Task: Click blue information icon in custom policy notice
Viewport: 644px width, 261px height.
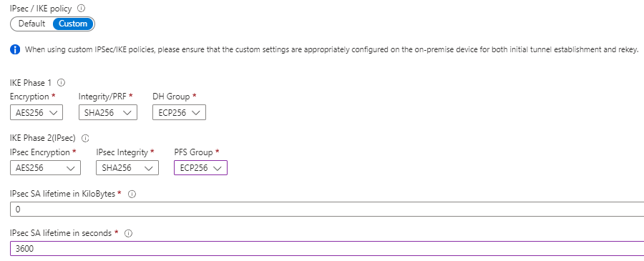Action: (15, 50)
